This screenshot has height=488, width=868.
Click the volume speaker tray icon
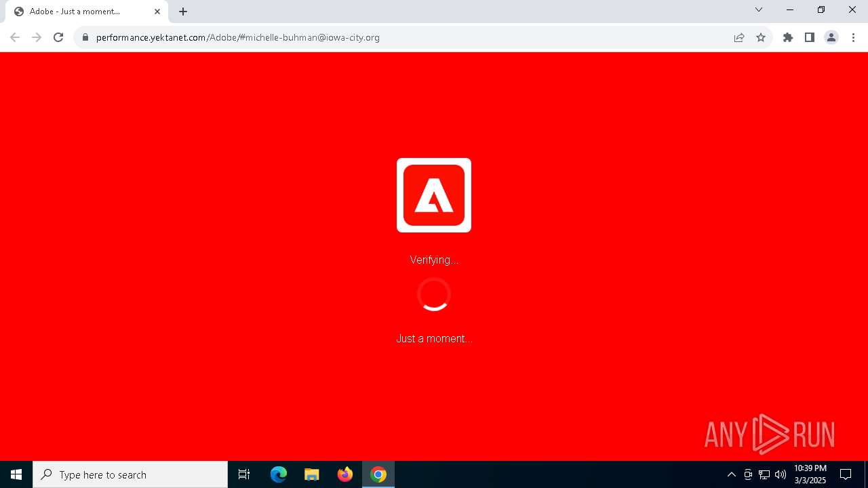coord(781,474)
